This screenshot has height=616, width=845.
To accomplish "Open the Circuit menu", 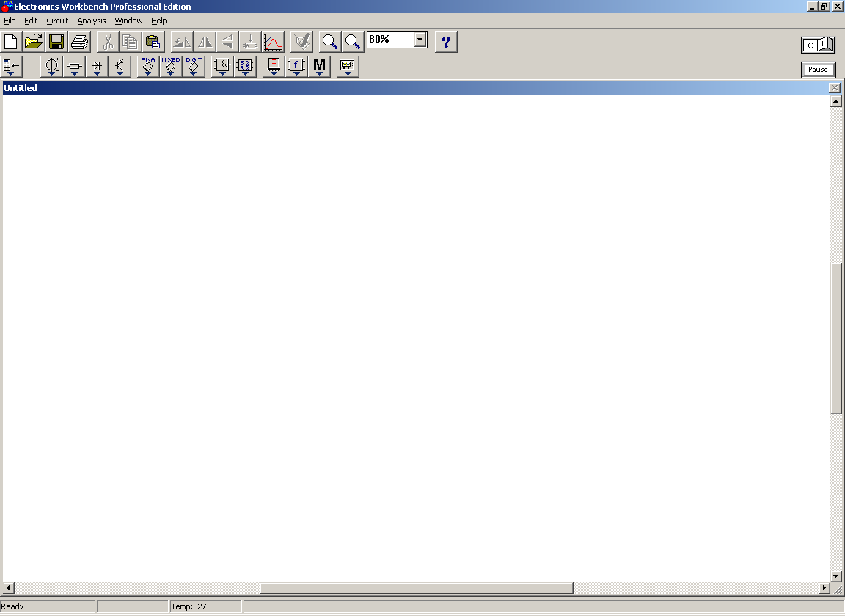I will pos(57,21).
